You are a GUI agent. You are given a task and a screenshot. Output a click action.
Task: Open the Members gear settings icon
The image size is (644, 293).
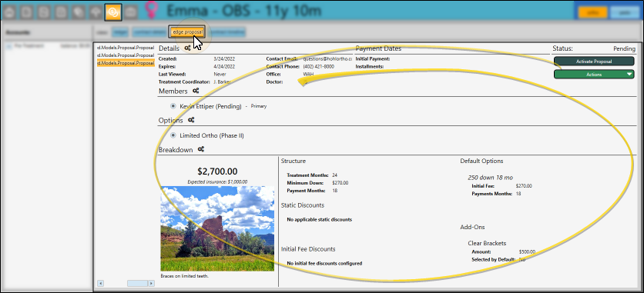click(196, 91)
